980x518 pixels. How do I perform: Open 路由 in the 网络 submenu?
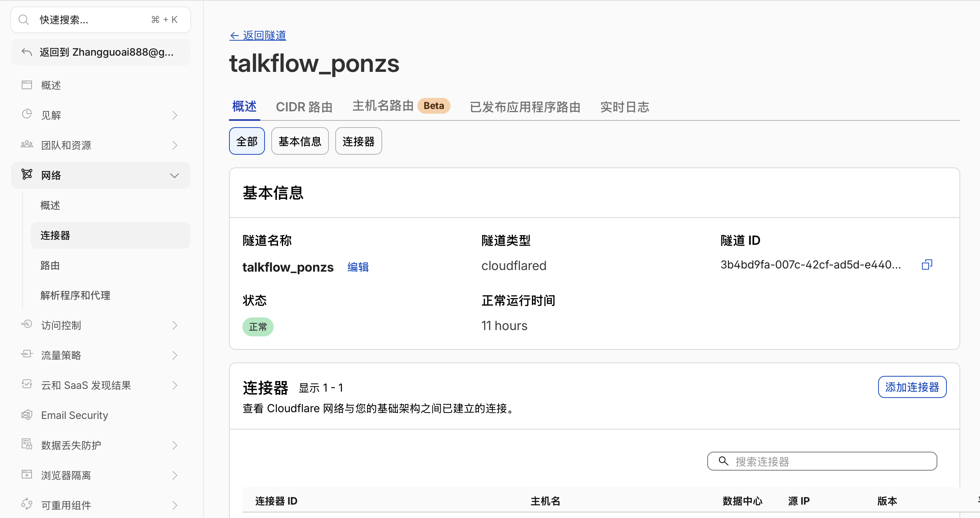click(50, 265)
